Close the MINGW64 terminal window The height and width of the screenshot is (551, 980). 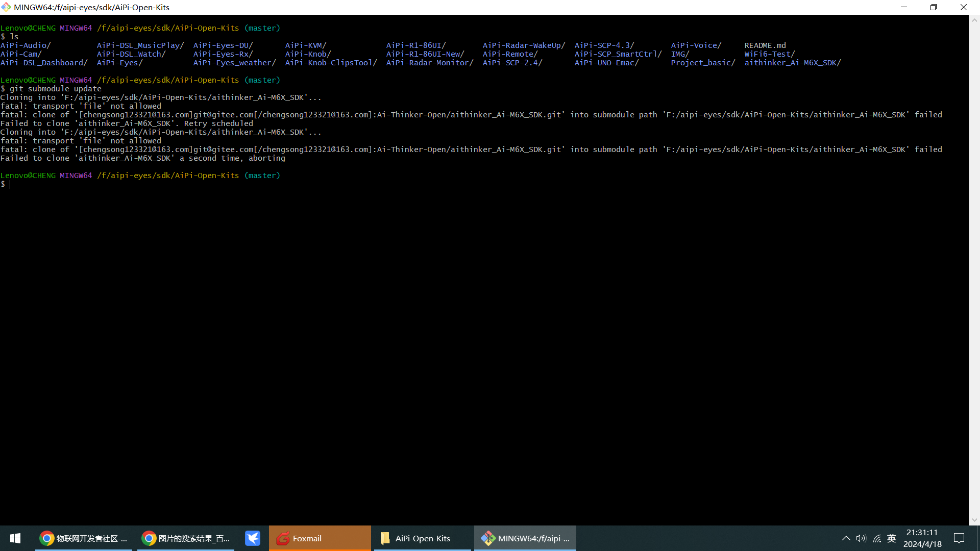coord(964,7)
